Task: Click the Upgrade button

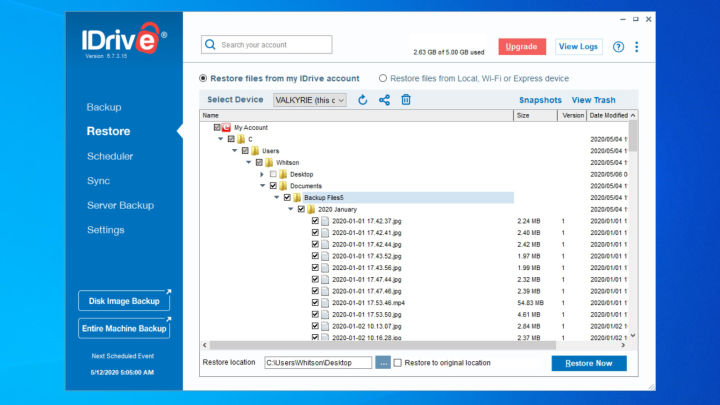Action: (x=522, y=46)
